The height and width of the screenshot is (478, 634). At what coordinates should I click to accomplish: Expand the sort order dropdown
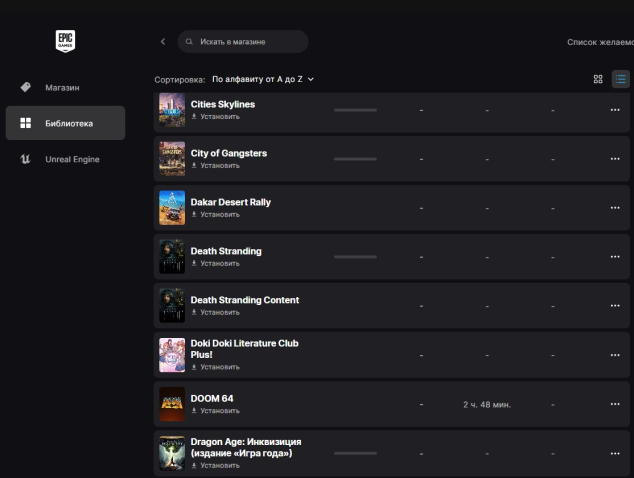tap(262, 78)
